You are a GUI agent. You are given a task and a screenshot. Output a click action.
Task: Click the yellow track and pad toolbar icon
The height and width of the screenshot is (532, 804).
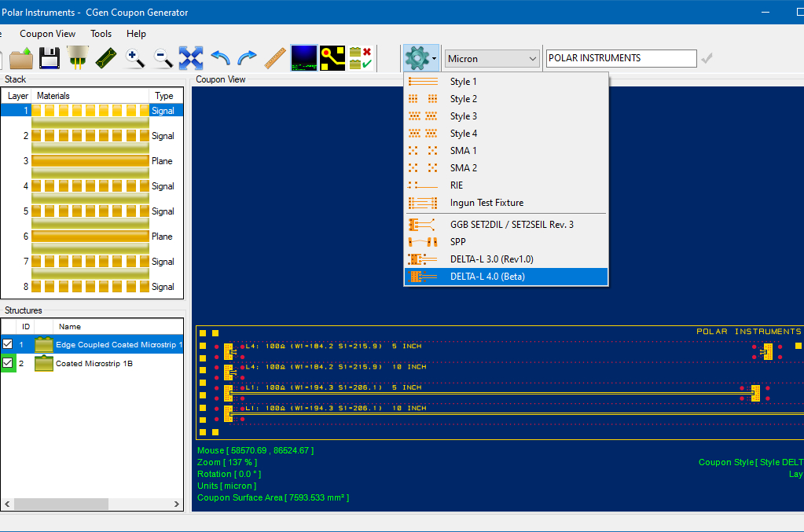tap(332, 58)
